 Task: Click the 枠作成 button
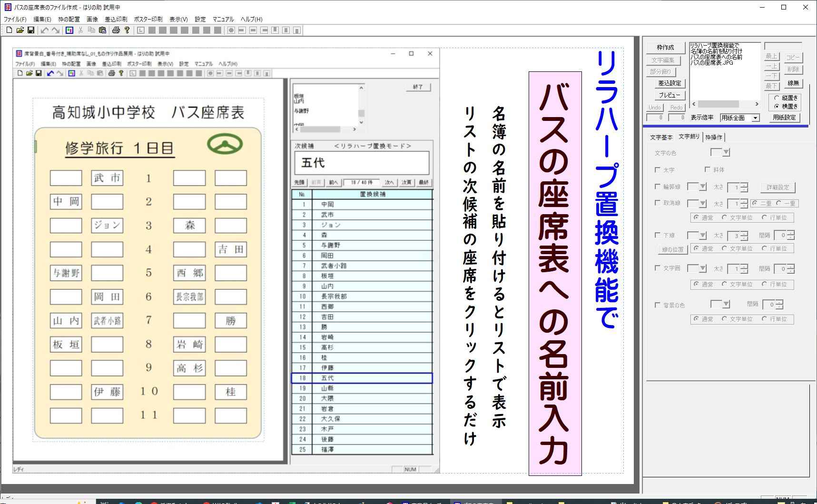click(666, 48)
